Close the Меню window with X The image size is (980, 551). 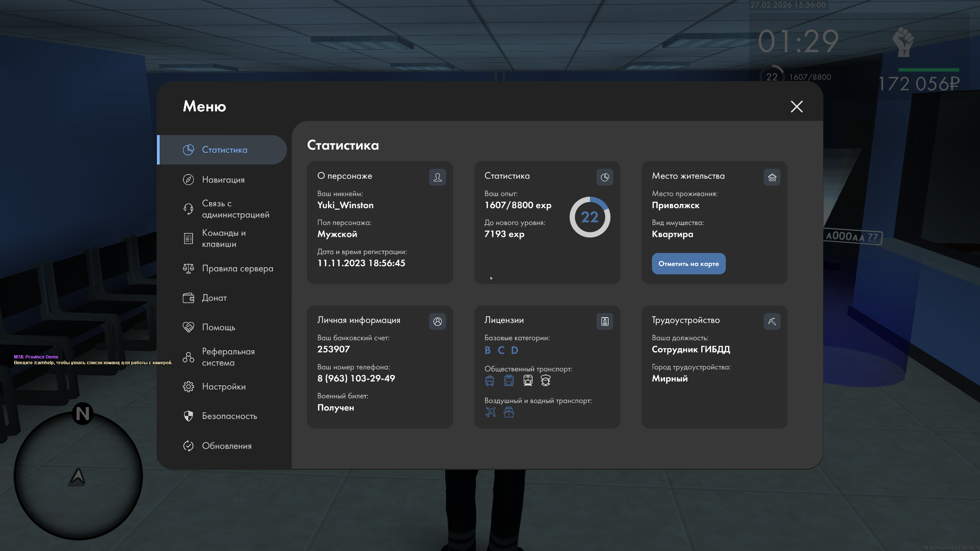(x=797, y=106)
